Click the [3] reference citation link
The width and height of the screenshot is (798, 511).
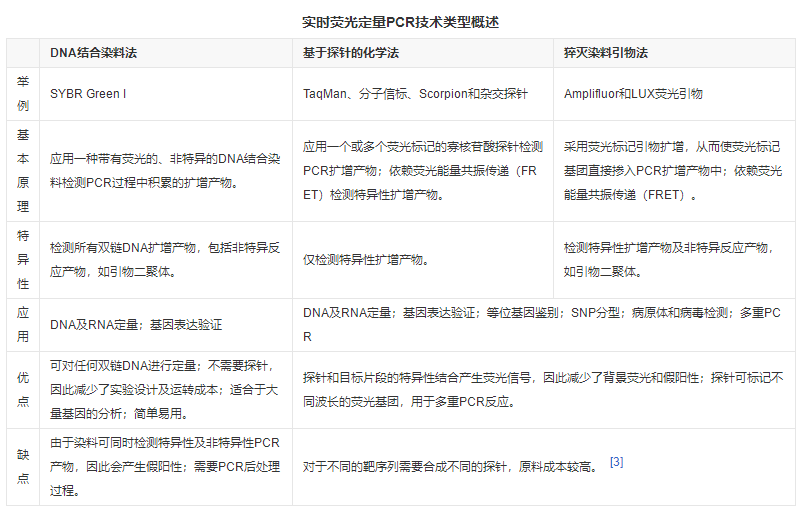616,462
